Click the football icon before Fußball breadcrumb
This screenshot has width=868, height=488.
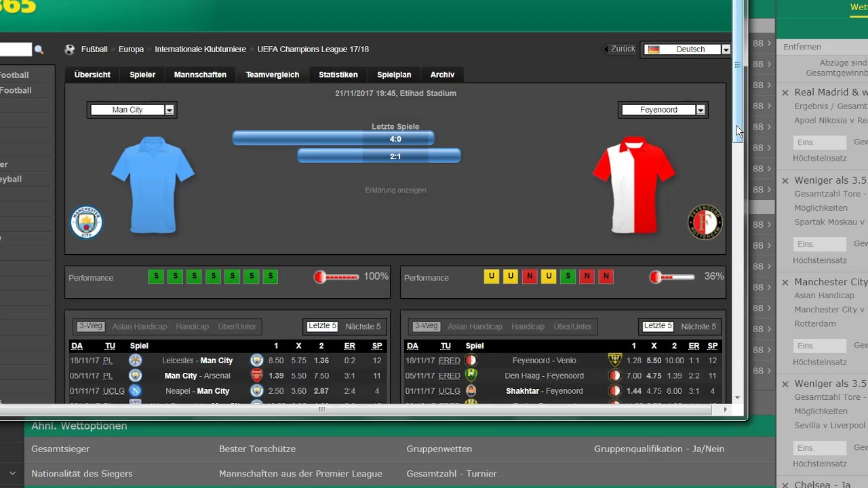click(70, 49)
